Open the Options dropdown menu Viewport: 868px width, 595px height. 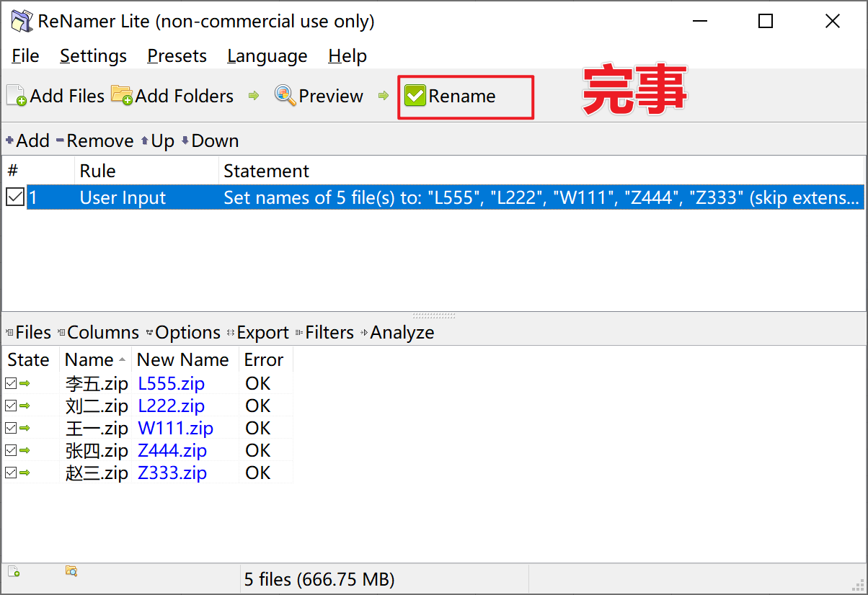coord(183,332)
